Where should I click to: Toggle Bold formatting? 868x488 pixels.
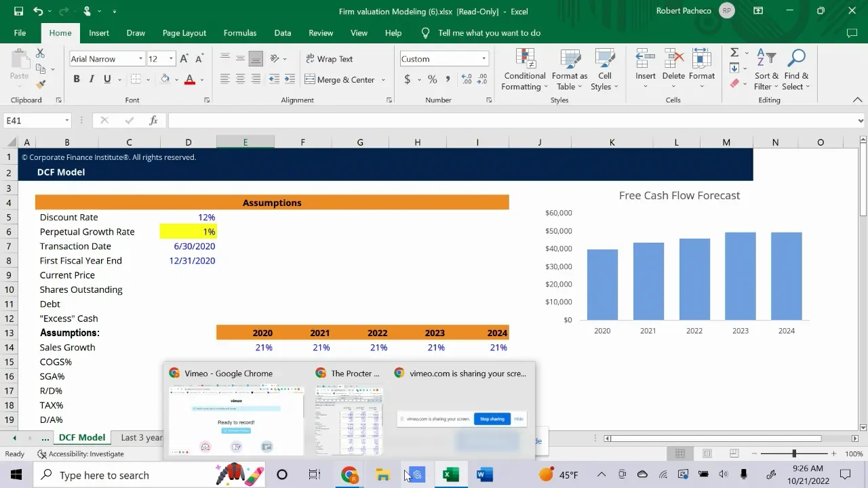(77, 79)
